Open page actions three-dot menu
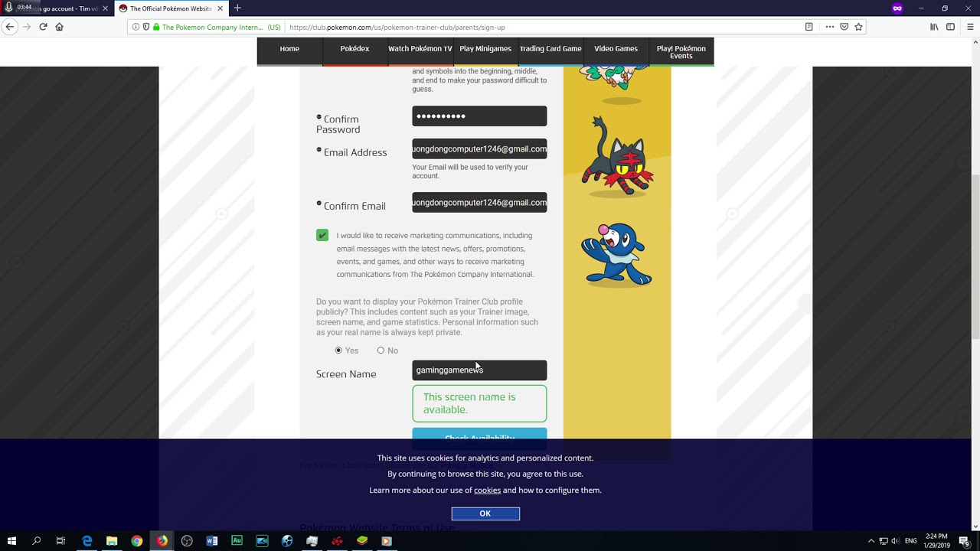 click(829, 27)
